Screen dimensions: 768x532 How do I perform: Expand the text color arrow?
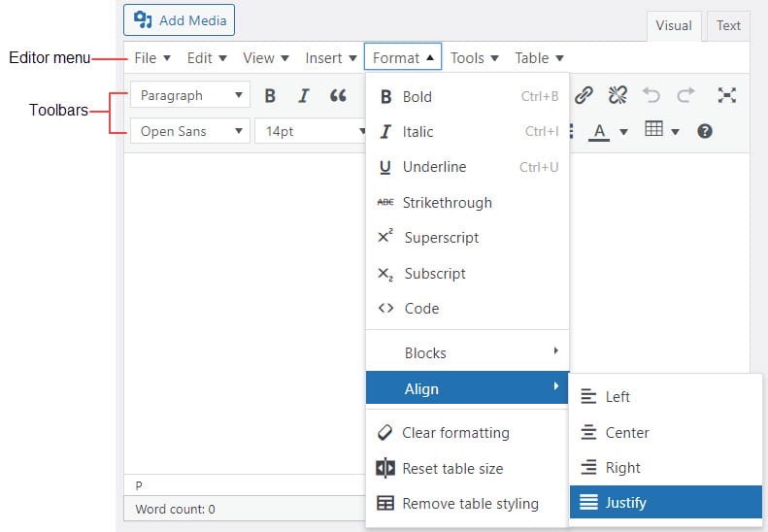click(x=623, y=131)
